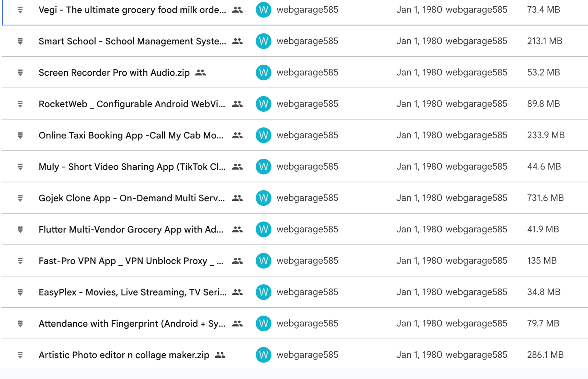Click size value 34.8 MB
The height and width of the screenshot is (379, 588).
click(x=544, y=292)
